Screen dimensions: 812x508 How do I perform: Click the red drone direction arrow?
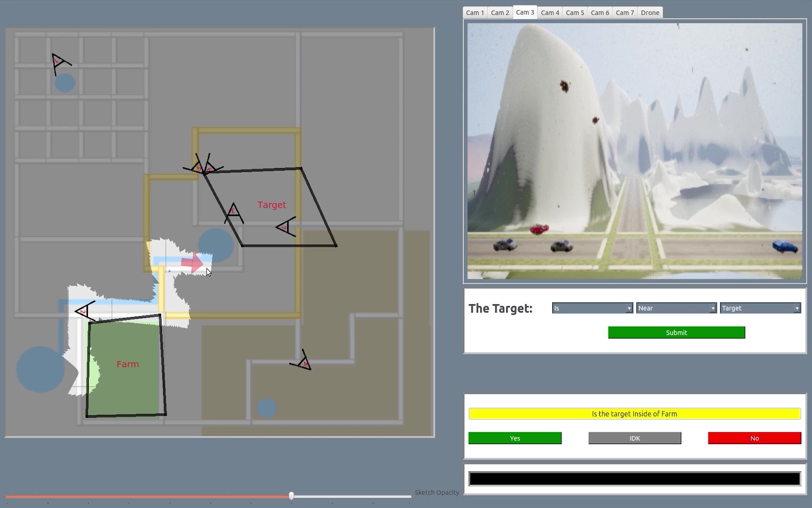tap(192, 263)
